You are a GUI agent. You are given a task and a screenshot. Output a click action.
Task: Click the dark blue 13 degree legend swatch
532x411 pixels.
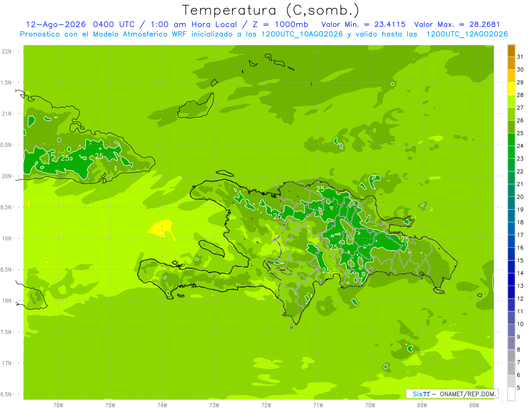pos(511,279)
